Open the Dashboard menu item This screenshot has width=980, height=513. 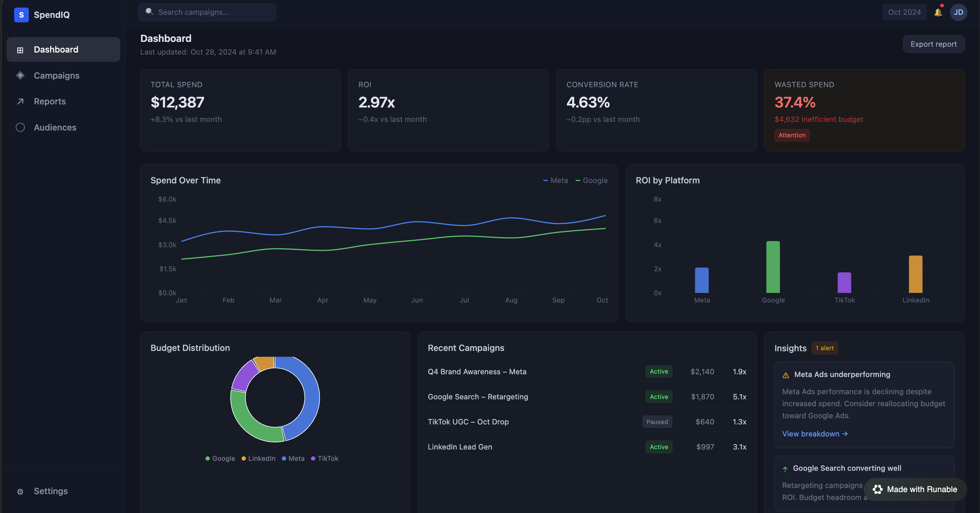click(63, 49)
